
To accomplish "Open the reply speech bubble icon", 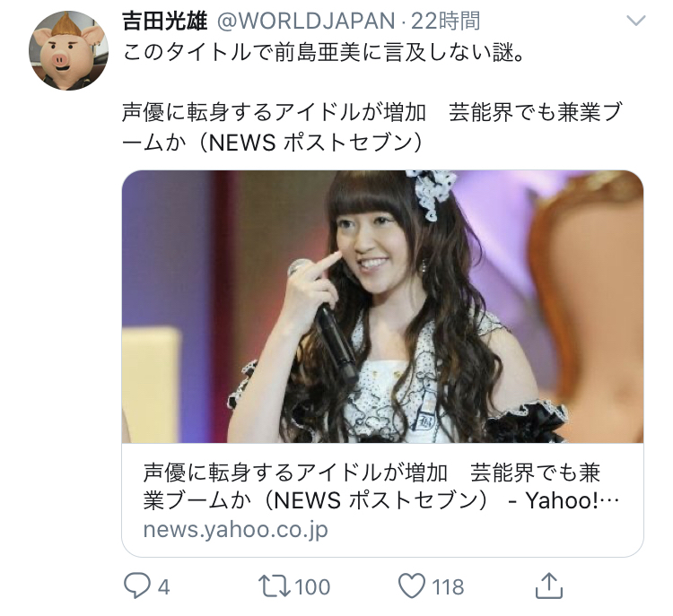I will pyautogui.click(x=137, y=586).
